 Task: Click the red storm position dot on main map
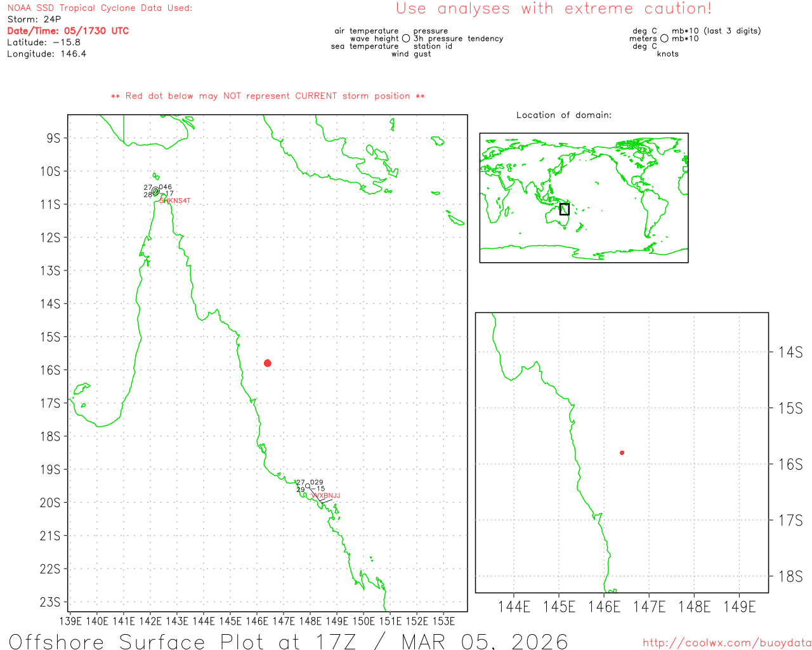click(x=268, y=363)
